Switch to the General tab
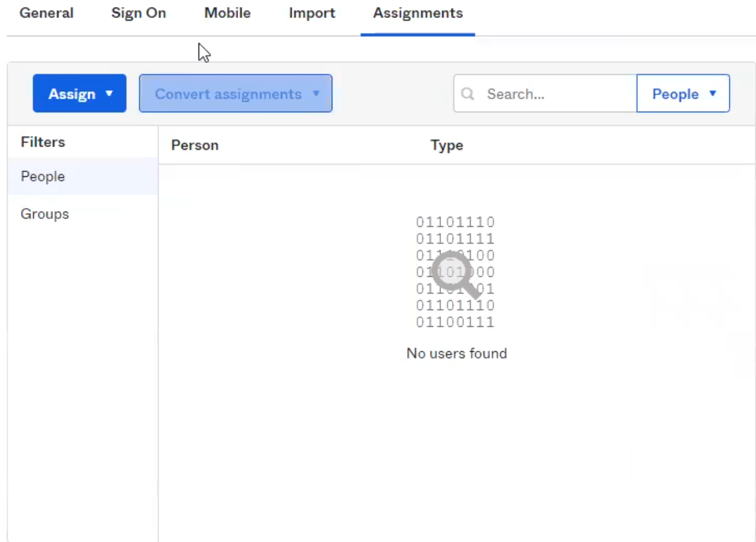The height and width of the screenshot is (542, 756). pos(46,13)
